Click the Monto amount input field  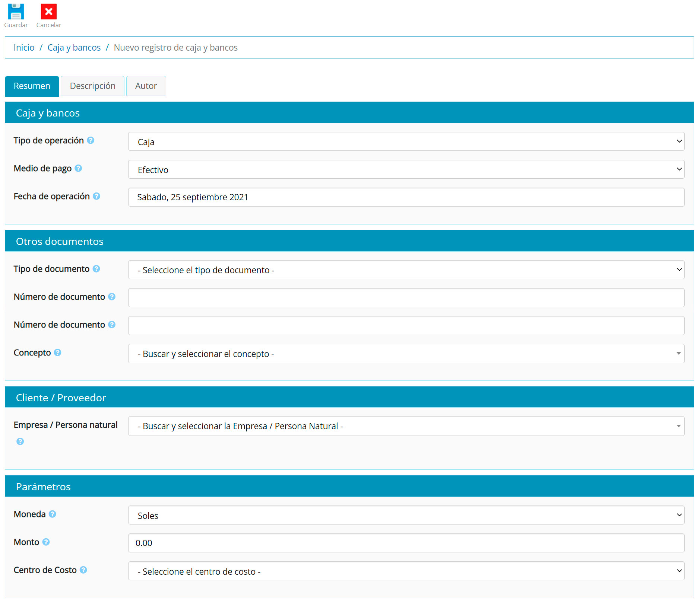(406, 543)
